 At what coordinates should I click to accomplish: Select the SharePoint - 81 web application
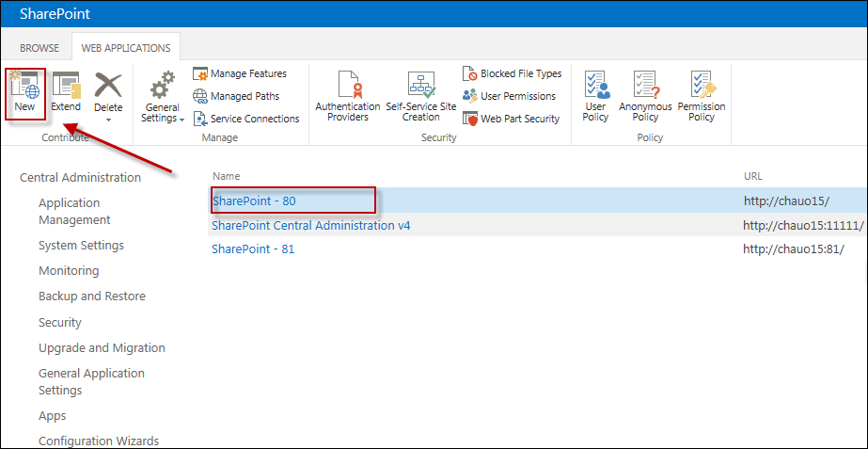(253, 249)
